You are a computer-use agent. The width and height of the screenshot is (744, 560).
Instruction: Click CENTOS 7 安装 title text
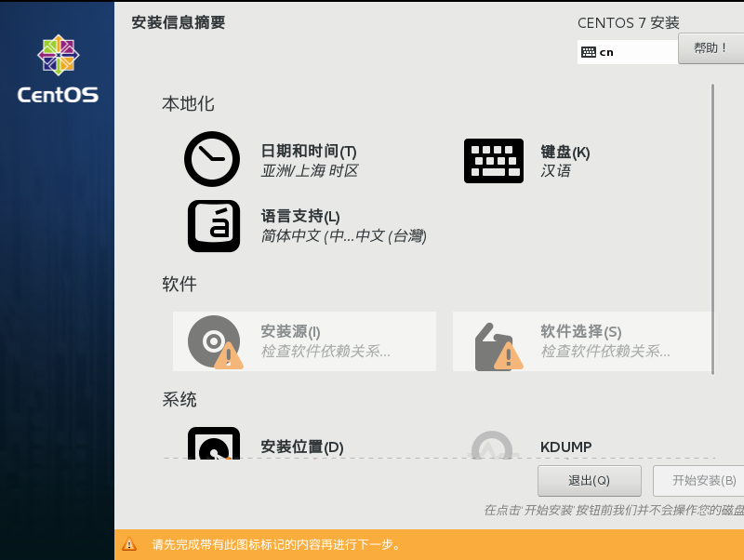click(629, 22)
